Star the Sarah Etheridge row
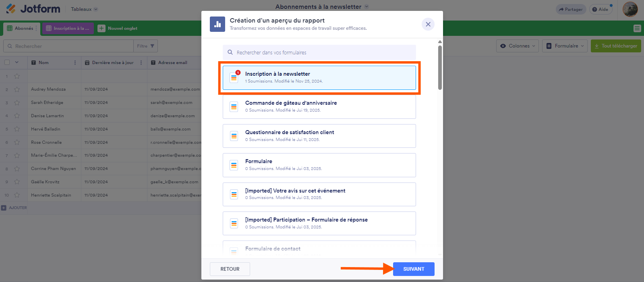Screen dimensions: 644x282 [17, 103]
